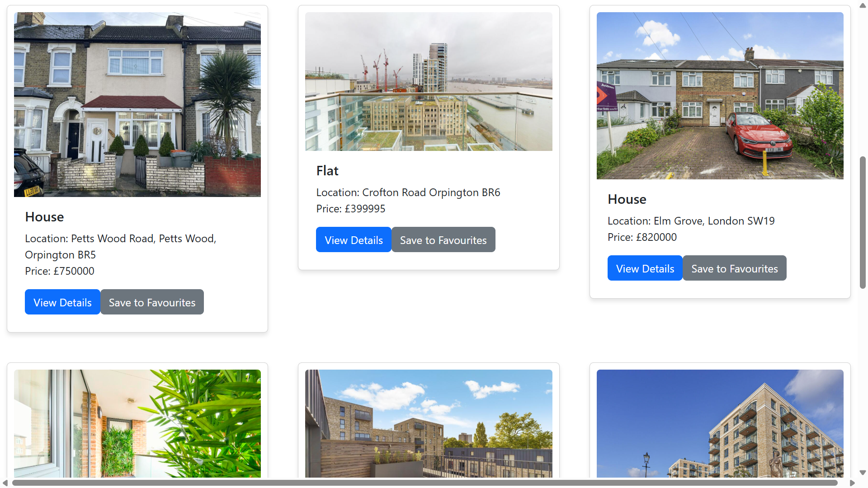Screen dimensions: 868x488
Task: Select the House title above Petts Wood Road
Action: 44,217
